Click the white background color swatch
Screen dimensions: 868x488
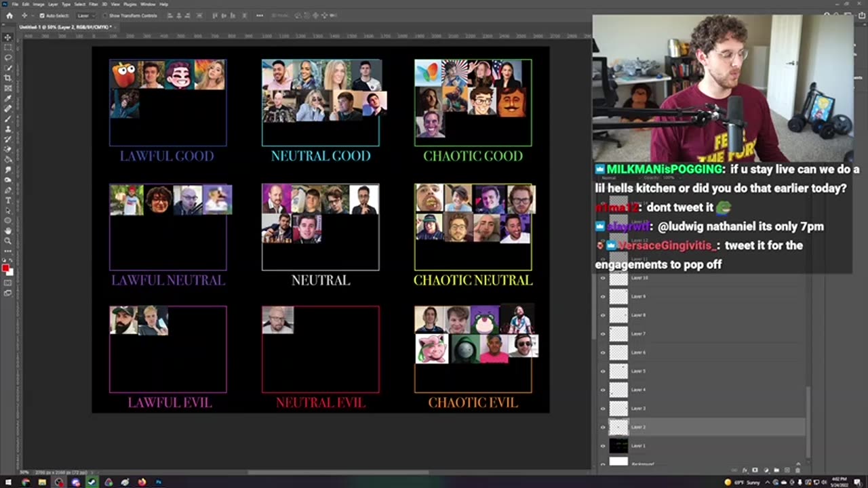[11, 273]
